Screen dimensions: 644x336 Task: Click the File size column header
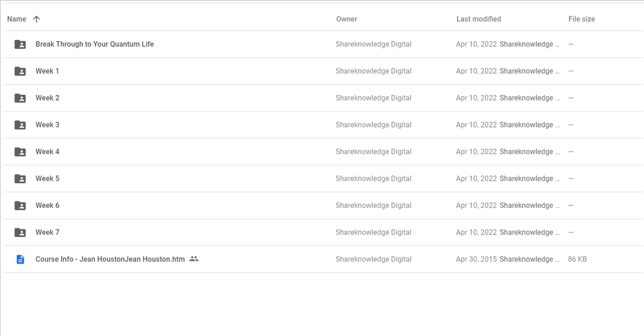point(582,19)
